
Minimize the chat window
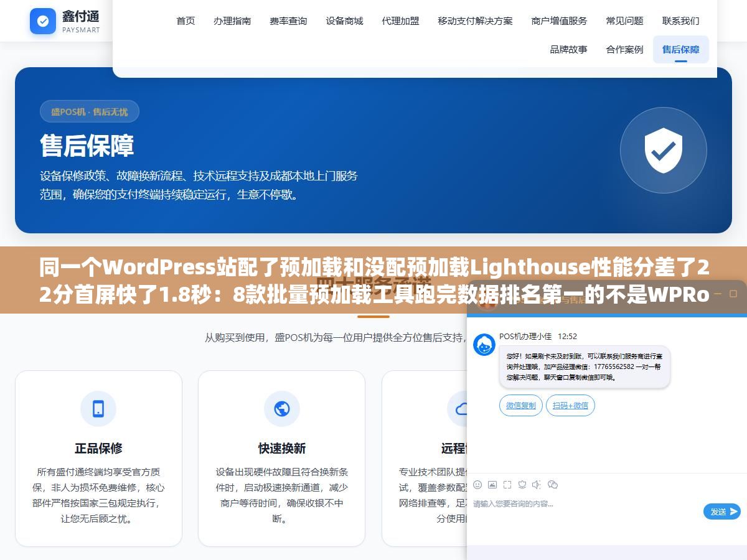coord(717,293)
